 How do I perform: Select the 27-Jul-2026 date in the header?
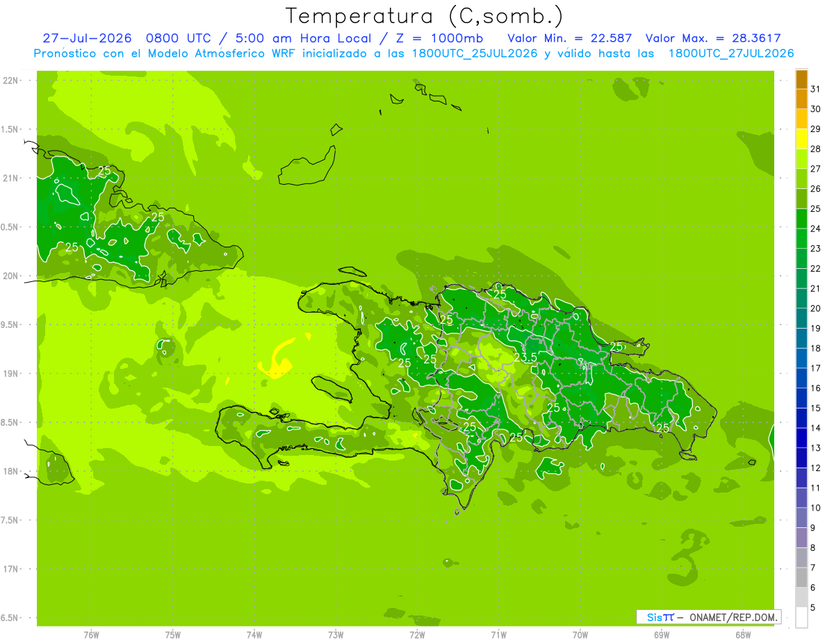click(87, 38)
